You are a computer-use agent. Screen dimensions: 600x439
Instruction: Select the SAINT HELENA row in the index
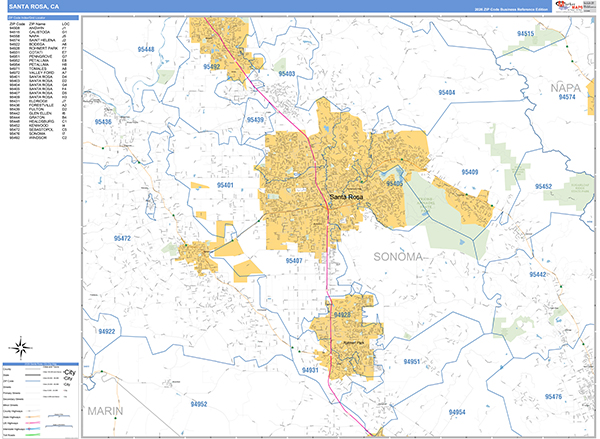tap(38, 40)
